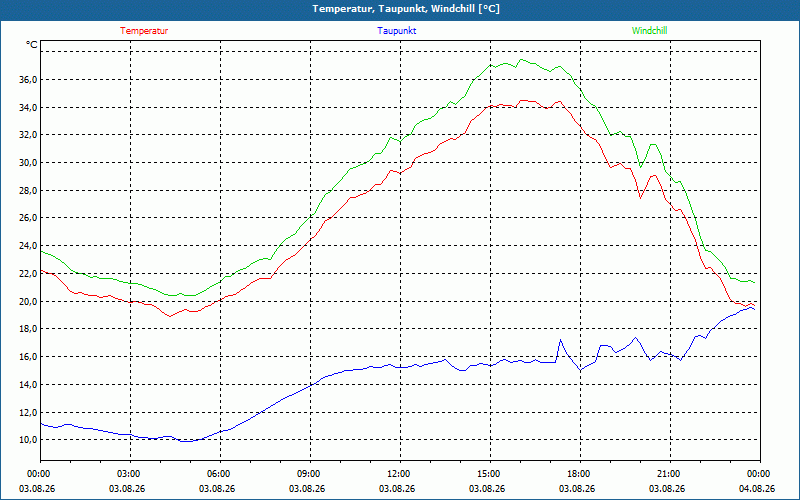Click the green Windchill legend label
800x500 pixels.
coord(649,31)
